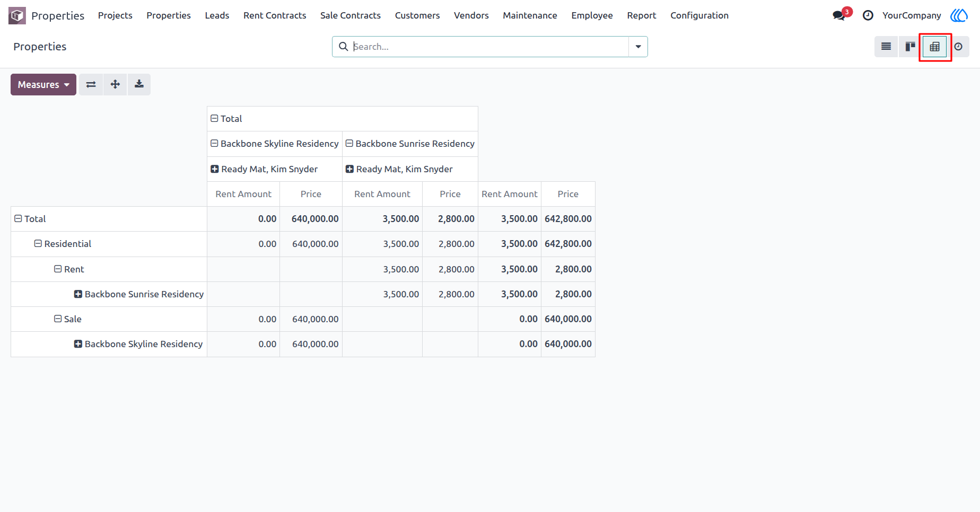980x512 pixels.
Task: Open the Leads menu
Action: pyautogui.click(x=217, y=15)
